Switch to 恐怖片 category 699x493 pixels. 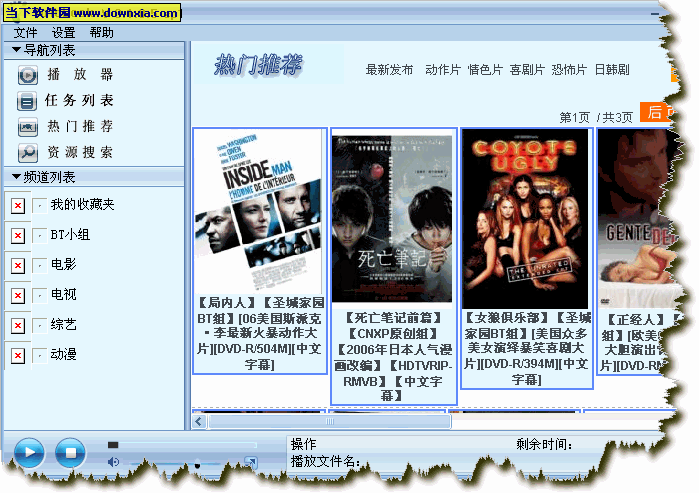pos(569,70)
